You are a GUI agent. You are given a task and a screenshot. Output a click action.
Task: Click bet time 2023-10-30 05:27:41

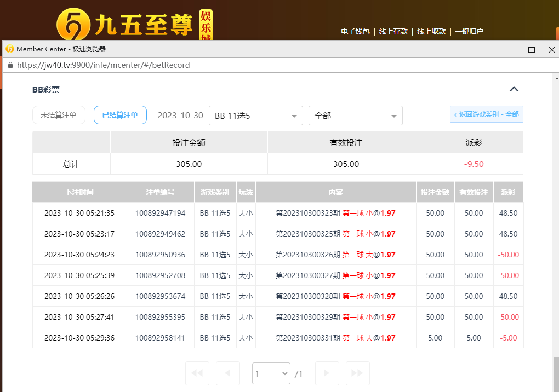(79, 317)
